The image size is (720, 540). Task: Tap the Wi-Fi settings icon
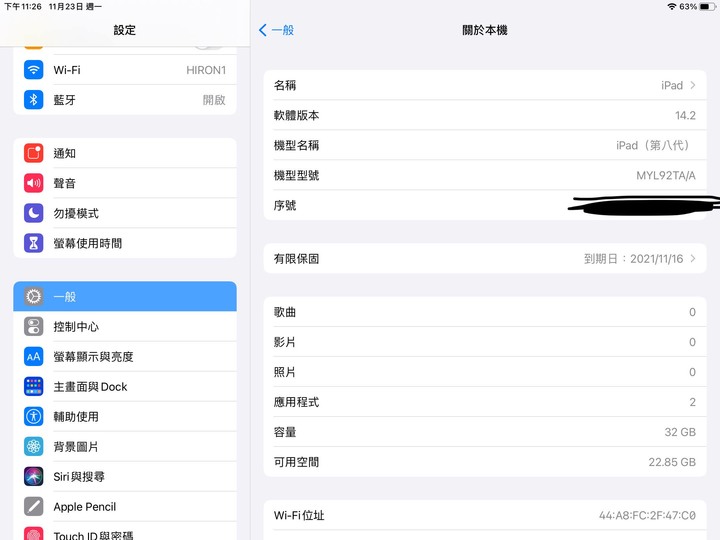click(x=34, y=70)
